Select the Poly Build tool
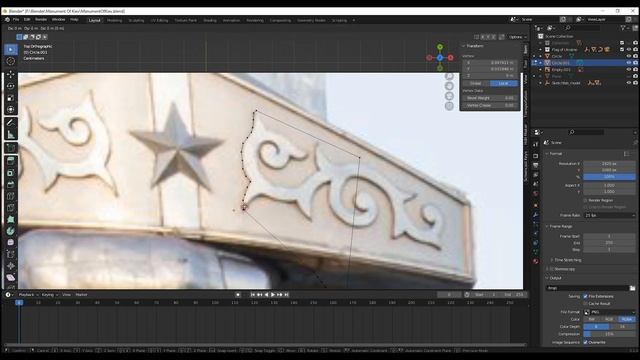 pos(11,220)
